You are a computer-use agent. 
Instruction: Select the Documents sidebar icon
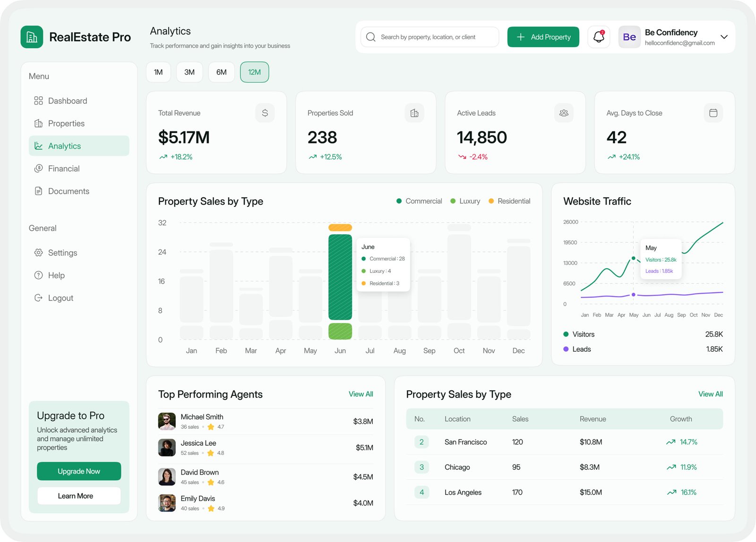click(39, 191)
